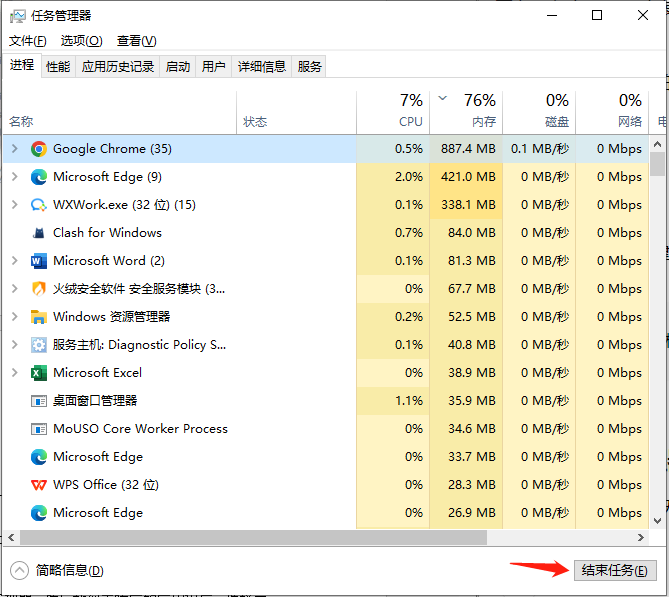Click the 0.1 MB/秒 disk cell

click(539, 149)
